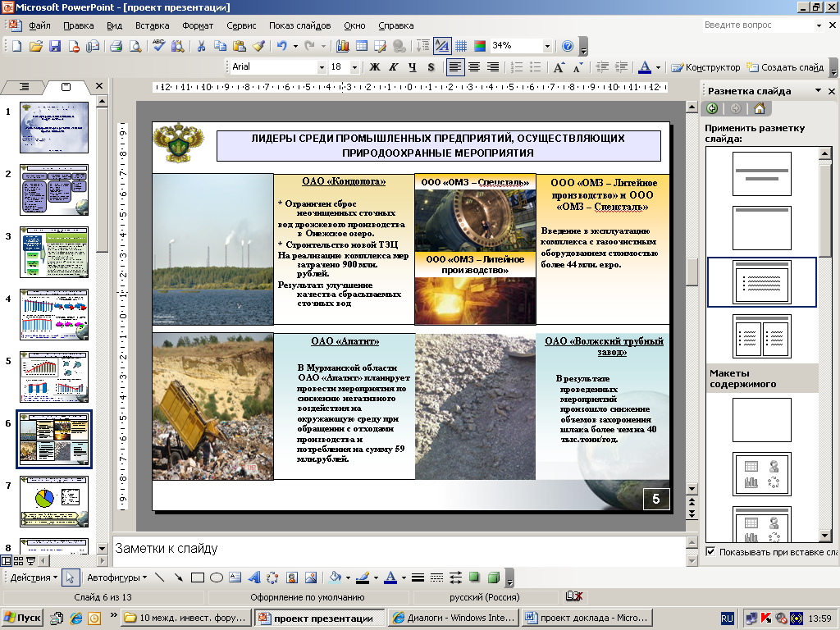
Task: Go to task pane home
Action: (759, 109)
